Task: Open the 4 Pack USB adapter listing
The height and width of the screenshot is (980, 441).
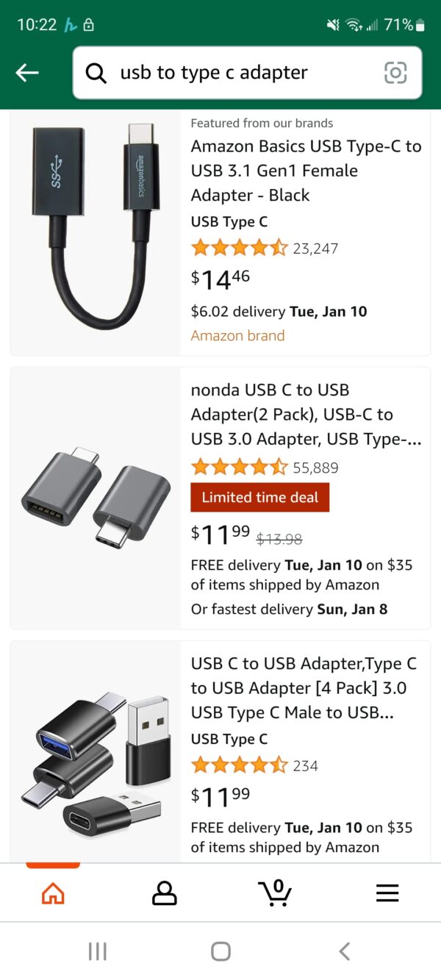Action: pyautogui.click(x=304, y=687)
